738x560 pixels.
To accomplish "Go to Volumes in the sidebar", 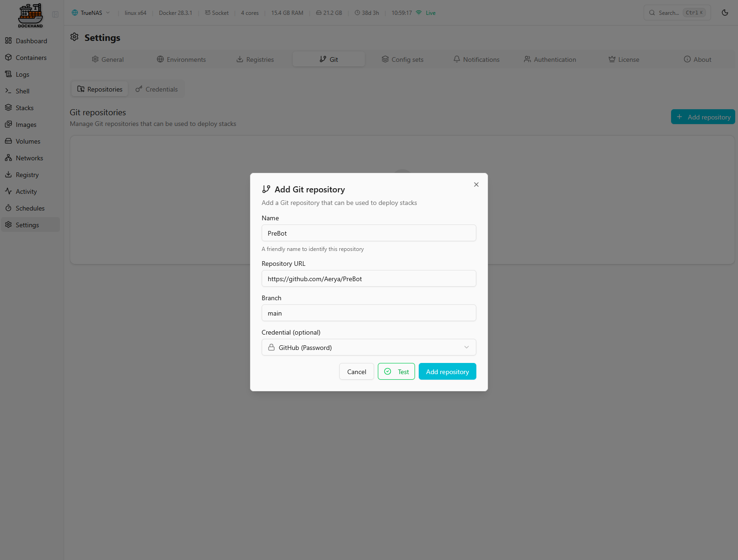I will click(x=27, y=141).
